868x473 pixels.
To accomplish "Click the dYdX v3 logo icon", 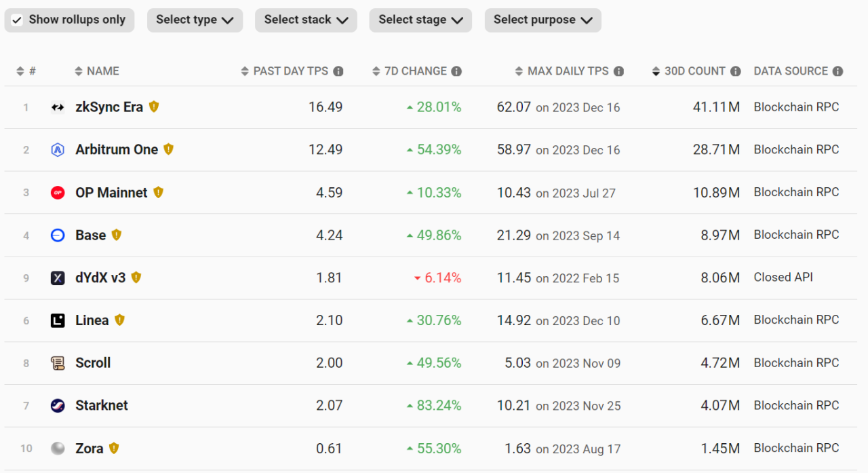I will click(58, 278).
